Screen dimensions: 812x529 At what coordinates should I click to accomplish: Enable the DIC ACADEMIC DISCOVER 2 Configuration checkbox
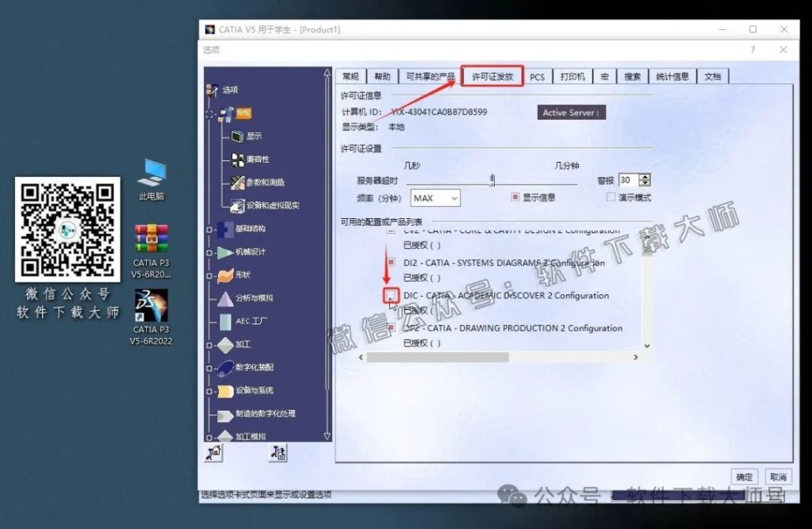[392, 294]
